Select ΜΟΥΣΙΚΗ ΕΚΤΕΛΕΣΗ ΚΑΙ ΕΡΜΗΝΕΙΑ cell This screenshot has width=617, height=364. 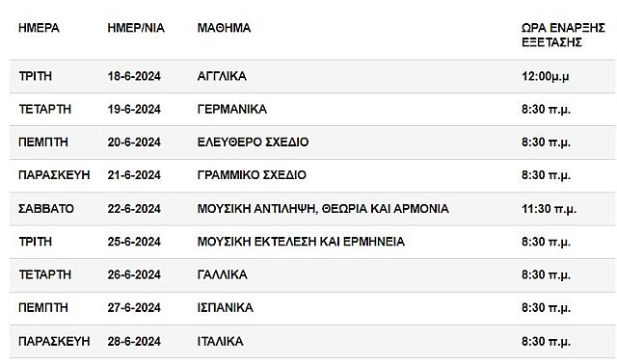tap(301, 242)
